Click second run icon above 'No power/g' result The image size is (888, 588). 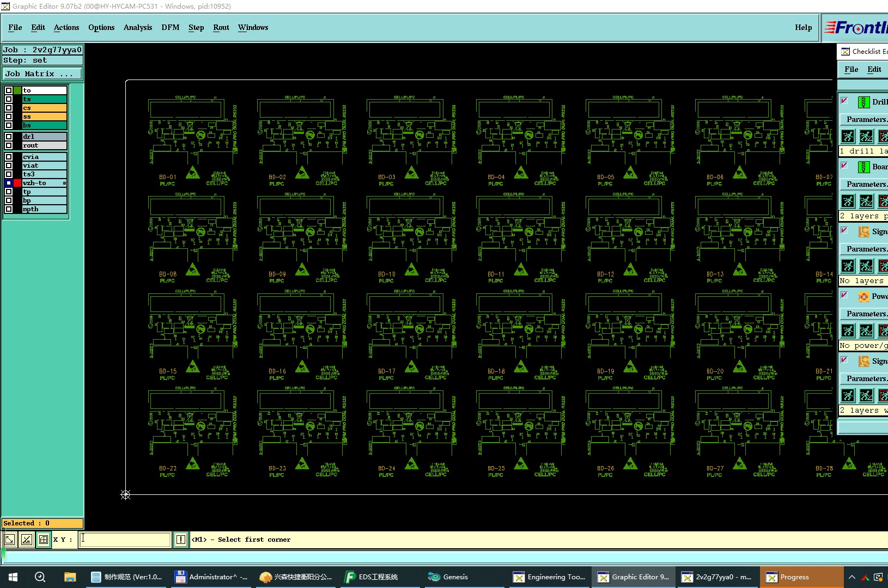pyautogui.click(x=866, y=330)
